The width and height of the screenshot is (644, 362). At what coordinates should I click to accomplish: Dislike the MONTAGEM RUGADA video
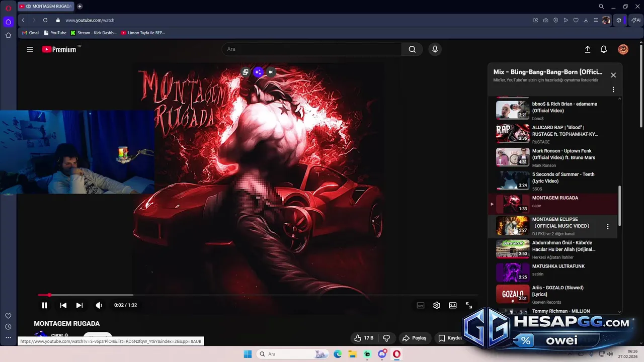pos(386,338)
